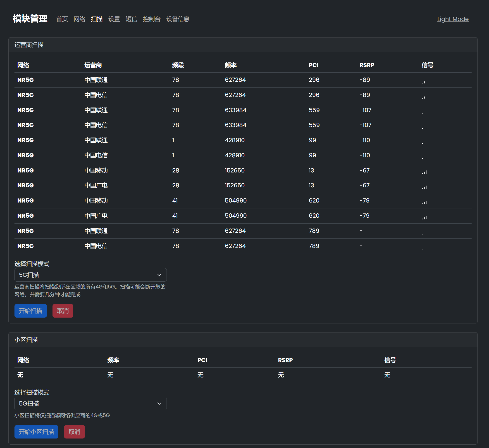Switch to Light Mode

coord(453,19)
